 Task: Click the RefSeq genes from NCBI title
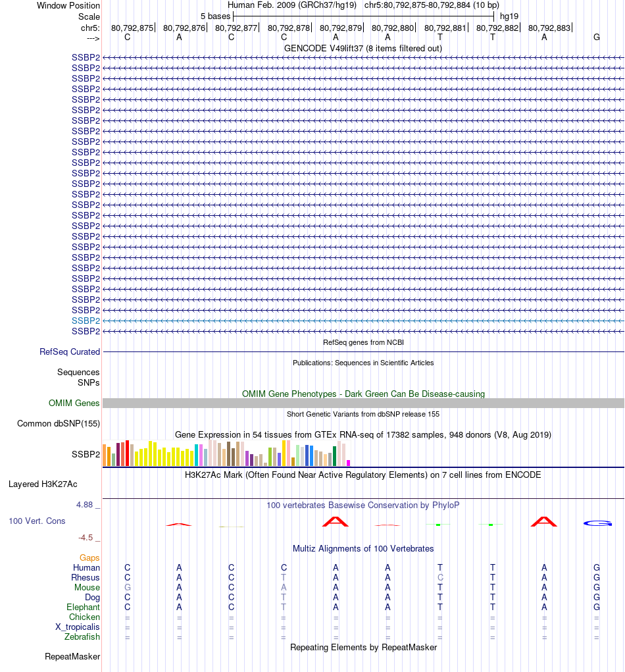pyautogui.click(x=363, y=342)
